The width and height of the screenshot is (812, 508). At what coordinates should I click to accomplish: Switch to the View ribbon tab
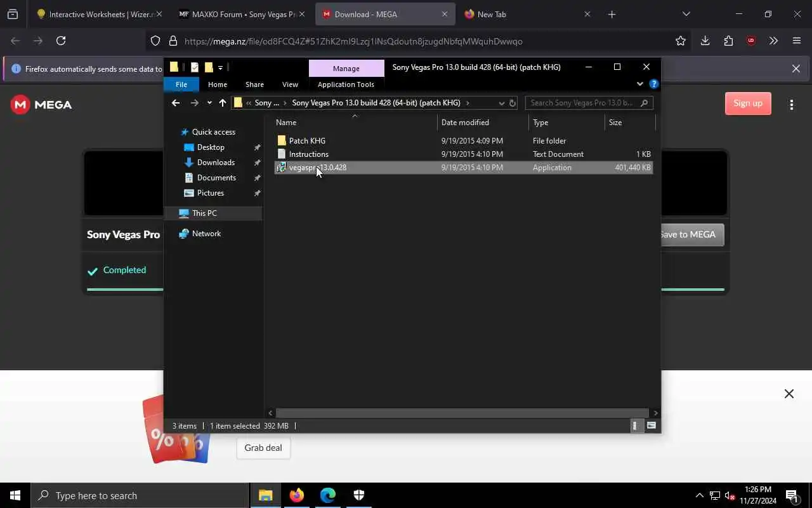290,84
